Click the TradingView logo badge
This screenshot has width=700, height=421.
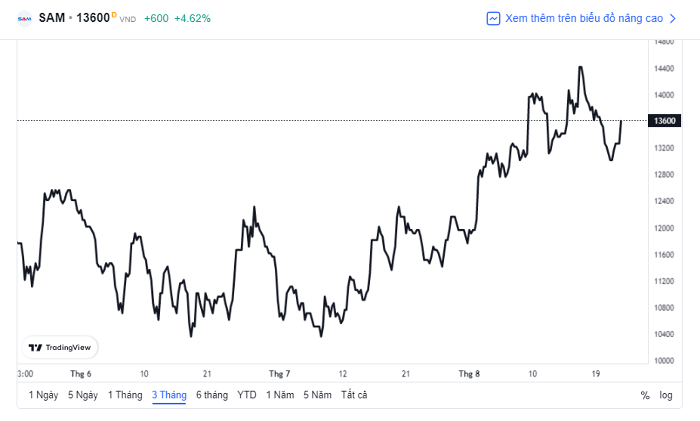60,347
